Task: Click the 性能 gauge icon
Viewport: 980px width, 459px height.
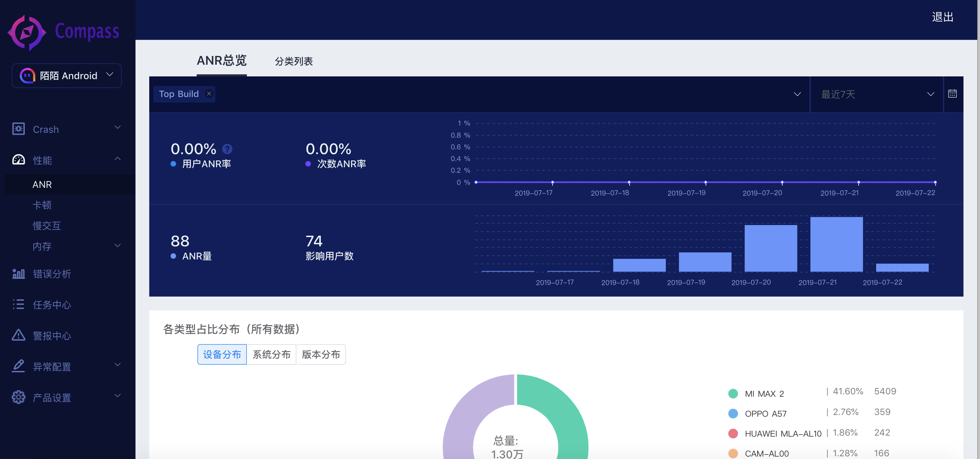Action: pos(19,160)
